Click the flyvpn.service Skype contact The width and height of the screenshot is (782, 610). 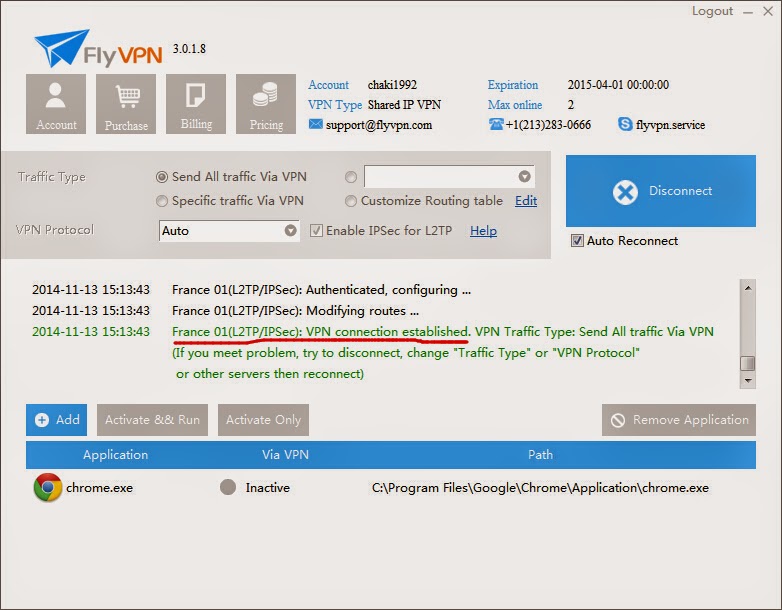pyautogui.click(x=670, y=125)
